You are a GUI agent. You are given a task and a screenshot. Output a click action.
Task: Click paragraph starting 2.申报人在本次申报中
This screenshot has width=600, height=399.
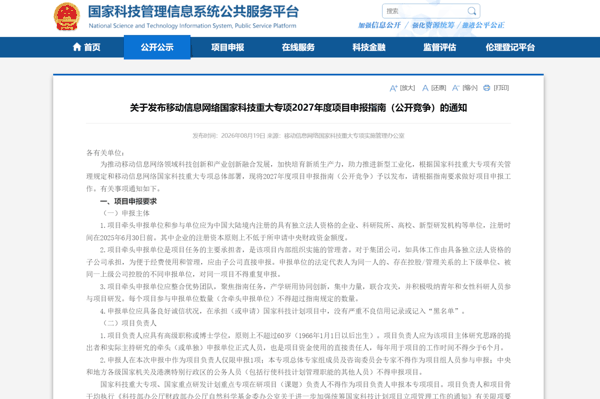pyautogui.click(x=298, y=366)
